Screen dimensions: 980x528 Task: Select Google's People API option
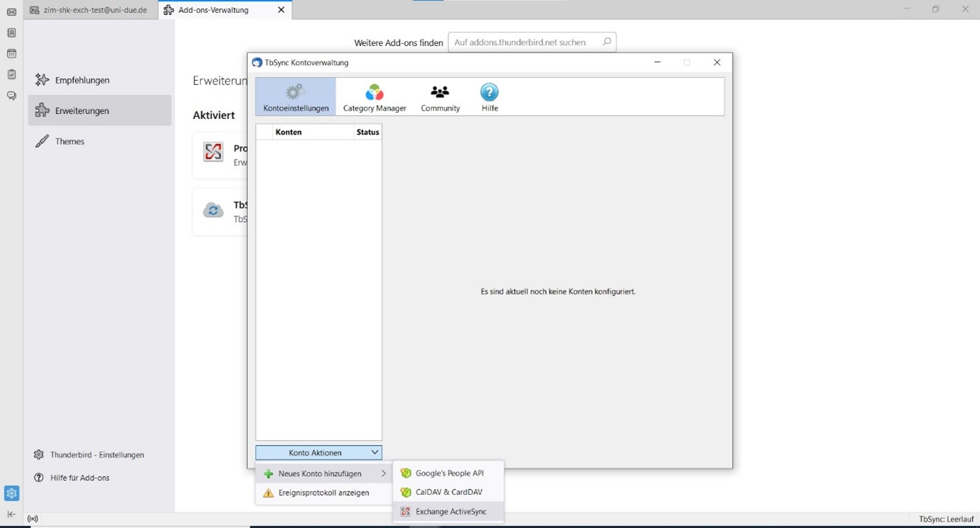(x=449, y=473)
